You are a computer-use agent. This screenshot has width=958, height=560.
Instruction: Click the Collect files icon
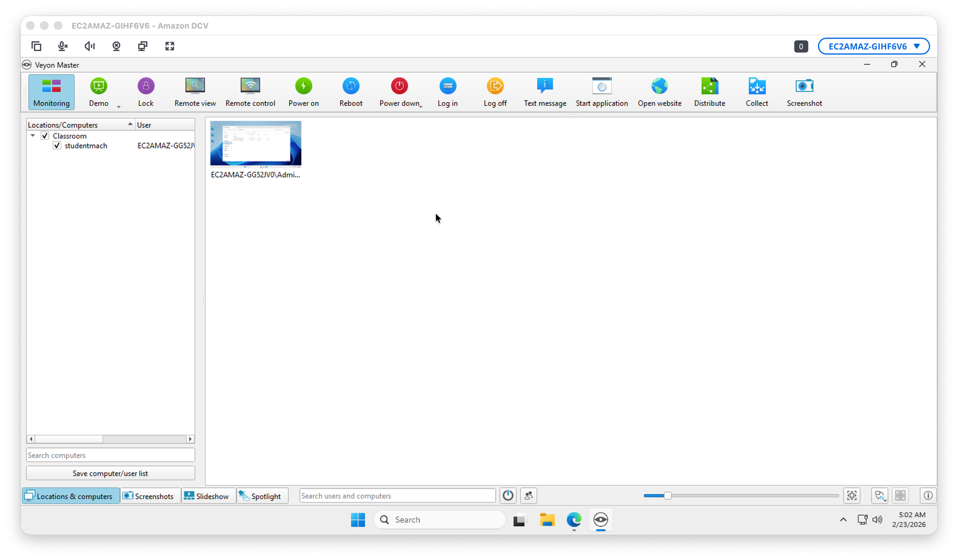tap(756, 91)
